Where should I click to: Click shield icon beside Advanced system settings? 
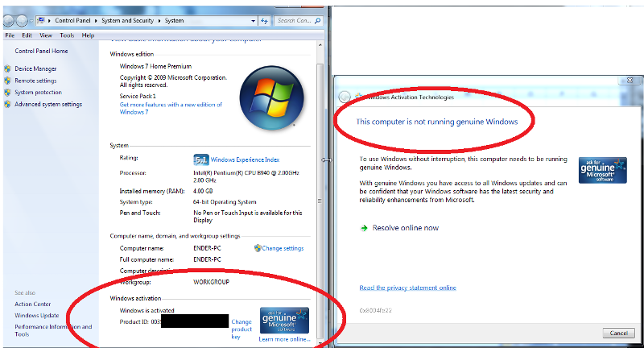pos(7,105)
